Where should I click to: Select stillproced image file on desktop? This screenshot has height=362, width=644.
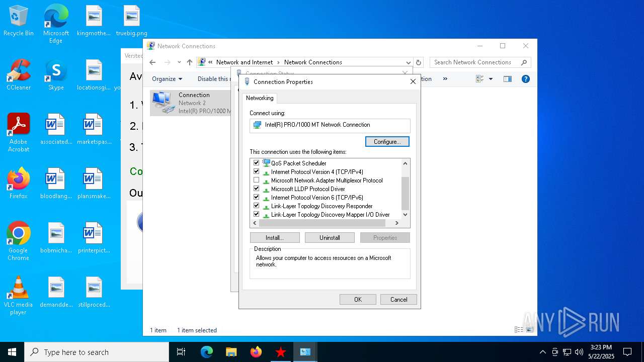tap(94, 293)
